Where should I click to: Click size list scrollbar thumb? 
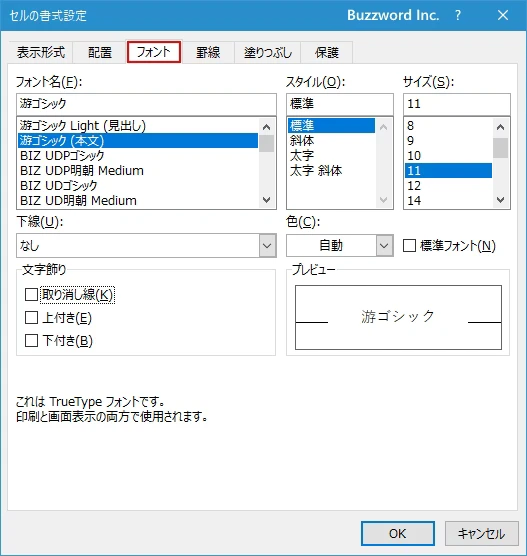pyautogui.click(x=500, y=148)
